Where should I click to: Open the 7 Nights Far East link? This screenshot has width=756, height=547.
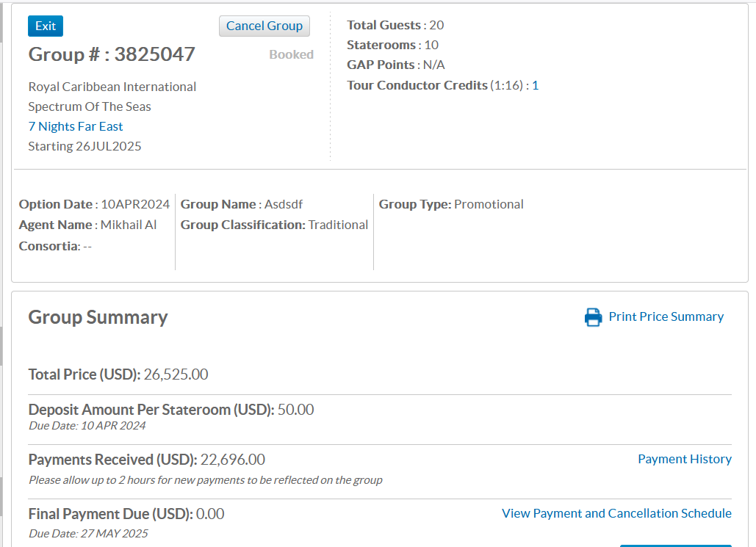click(x=76, y=126)
